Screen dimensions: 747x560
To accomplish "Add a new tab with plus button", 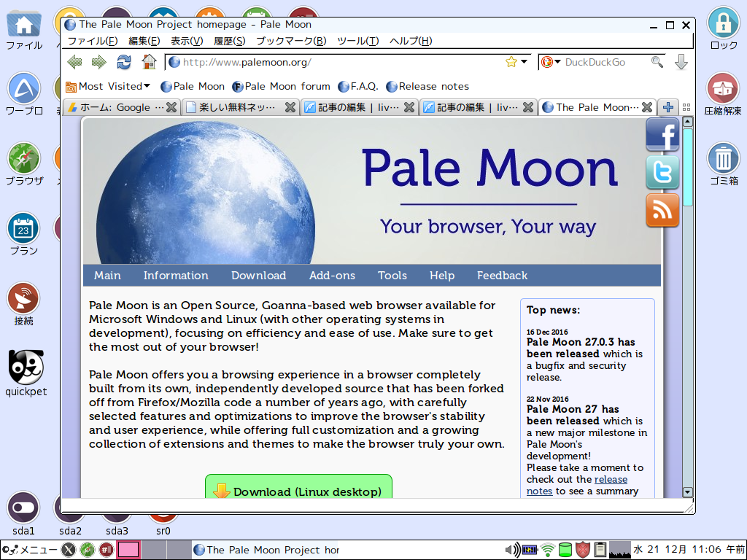I will click(x=668, y=108).
